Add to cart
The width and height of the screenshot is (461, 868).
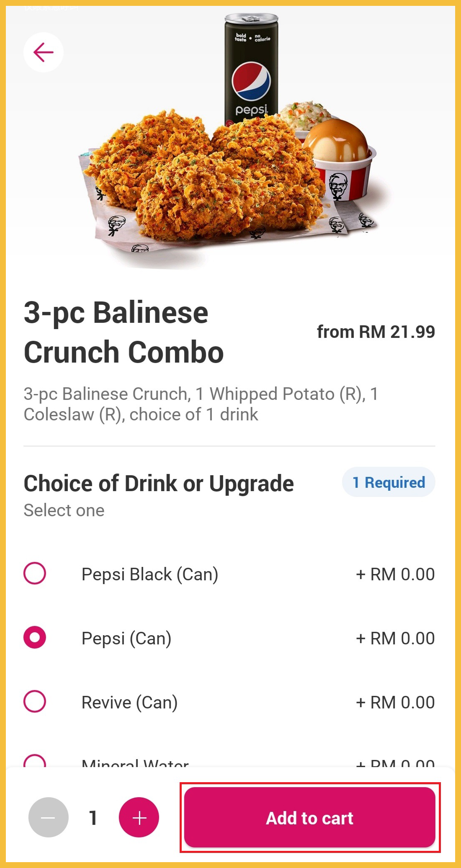[310, 817]
